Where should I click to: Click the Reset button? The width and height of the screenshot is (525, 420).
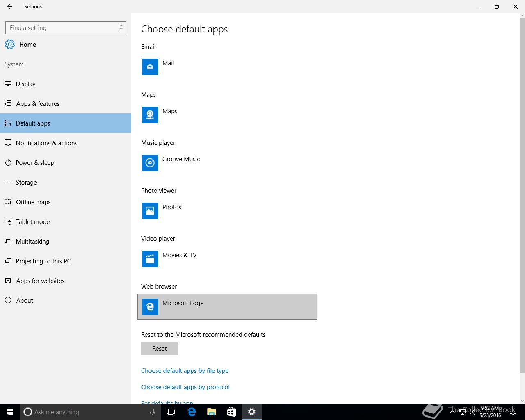(x=160, y=348)
